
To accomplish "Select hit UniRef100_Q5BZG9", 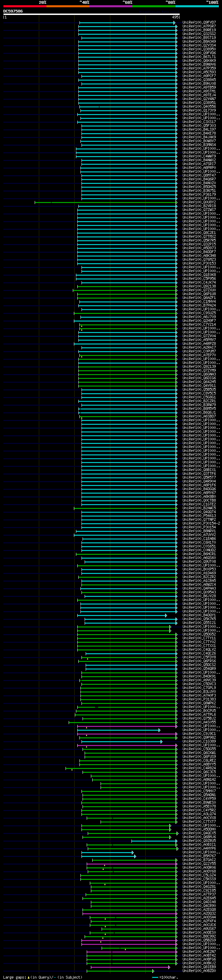I will point(199,940).
